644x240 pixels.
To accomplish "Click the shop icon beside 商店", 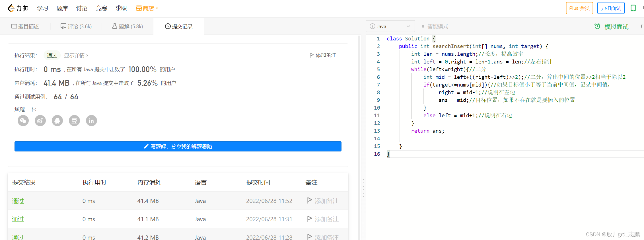I will click(x=139, y=8).
